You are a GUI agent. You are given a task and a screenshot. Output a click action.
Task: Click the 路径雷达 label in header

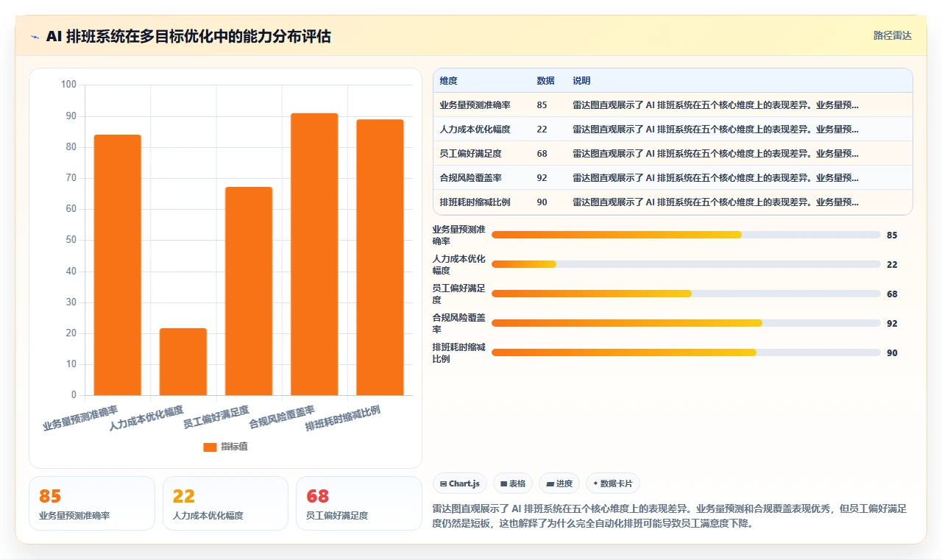tap(892, 35)
